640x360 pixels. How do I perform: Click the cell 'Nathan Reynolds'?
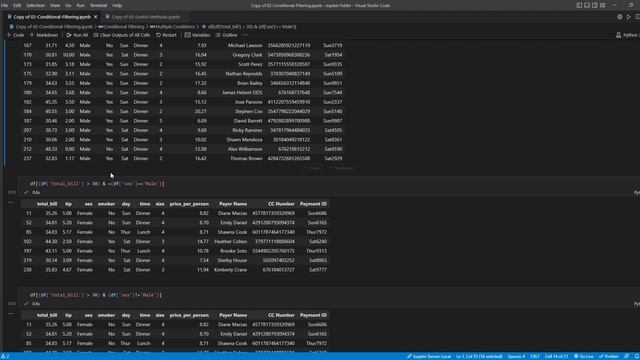click(244, 73)
